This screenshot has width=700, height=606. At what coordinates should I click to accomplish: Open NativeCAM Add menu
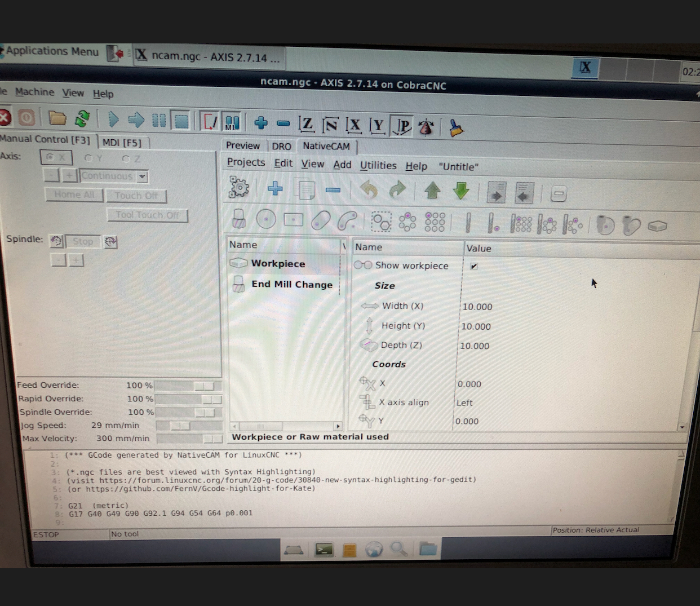coord(342,165)
